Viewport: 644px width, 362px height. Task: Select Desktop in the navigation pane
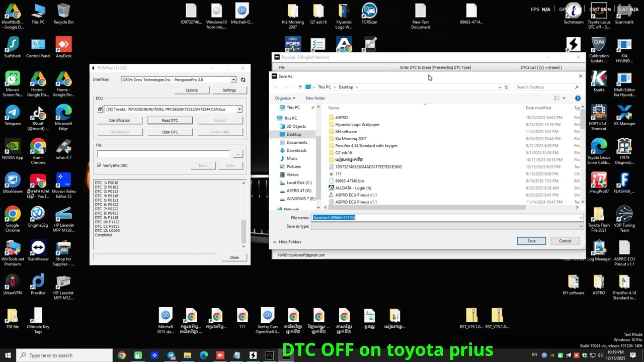(294, 134)
